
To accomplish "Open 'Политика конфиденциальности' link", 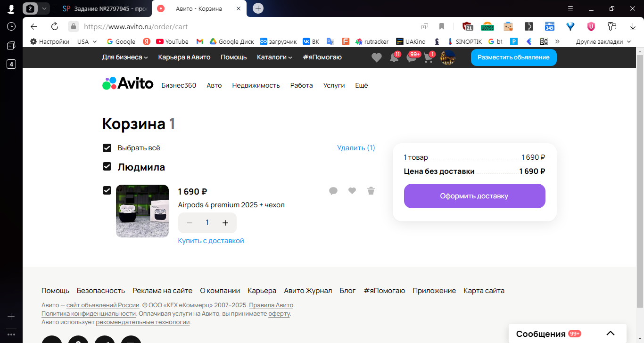I will tap(89, 313).
